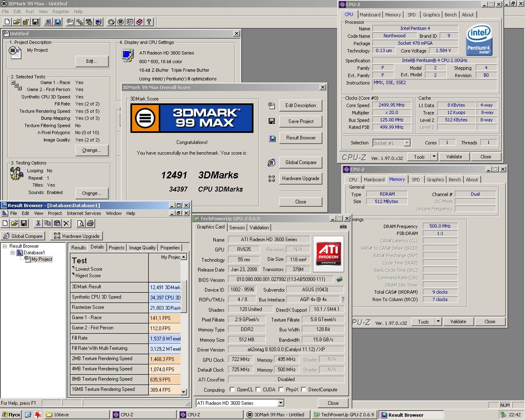Image resolution: width=525 pixels, height=420 pixels.
Task: Click the ATI Radeon logo in GPU-Z
Action: [x=329, y=254]
